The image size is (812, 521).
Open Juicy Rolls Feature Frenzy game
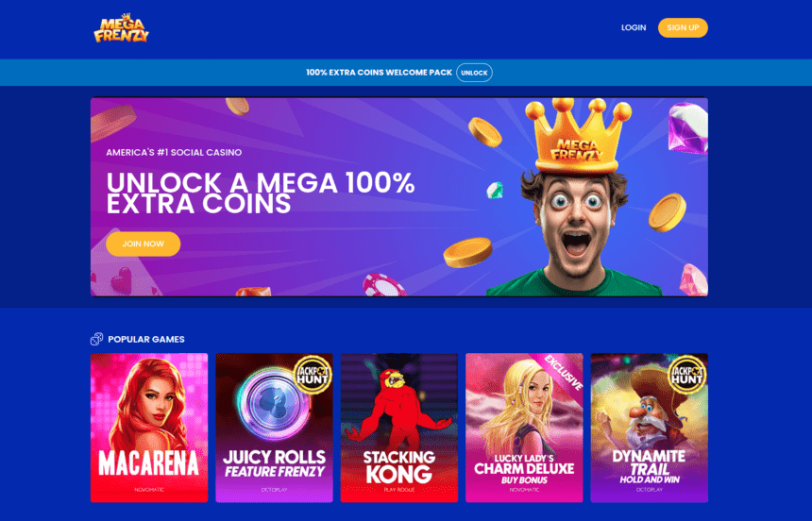point(274,428)
